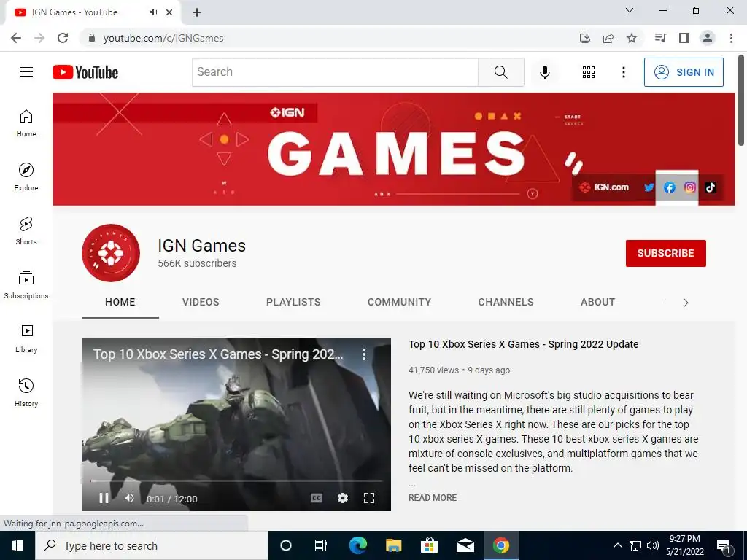
Task: Toggle the Chrome side panel
Action: point(684,38)
